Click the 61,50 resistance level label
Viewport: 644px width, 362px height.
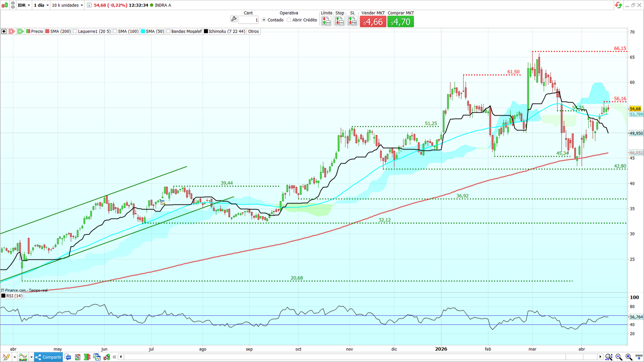coord(513,72)
